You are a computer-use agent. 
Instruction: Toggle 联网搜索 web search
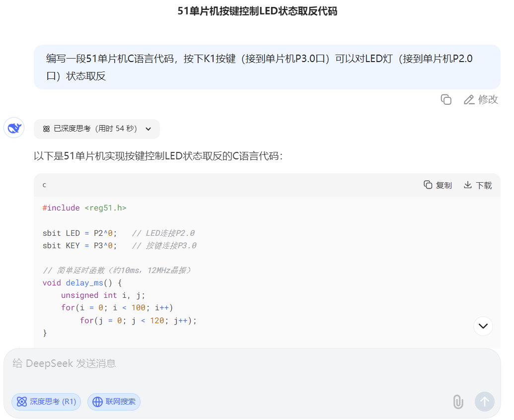click(x=114, y=402)
